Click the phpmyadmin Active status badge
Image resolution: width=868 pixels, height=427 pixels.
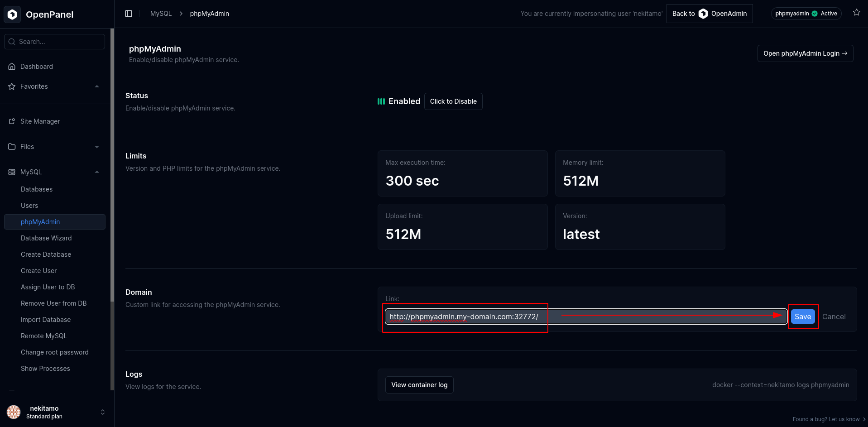point(806,14)
